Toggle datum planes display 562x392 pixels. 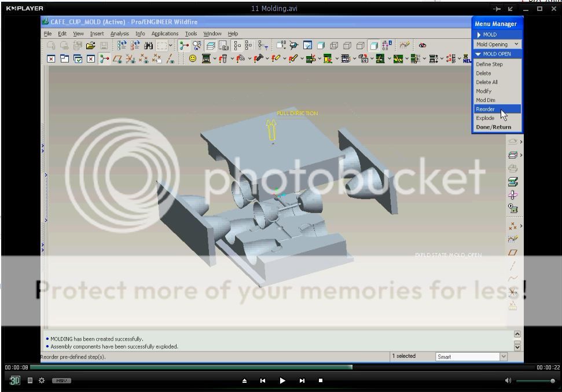[117, 58]
